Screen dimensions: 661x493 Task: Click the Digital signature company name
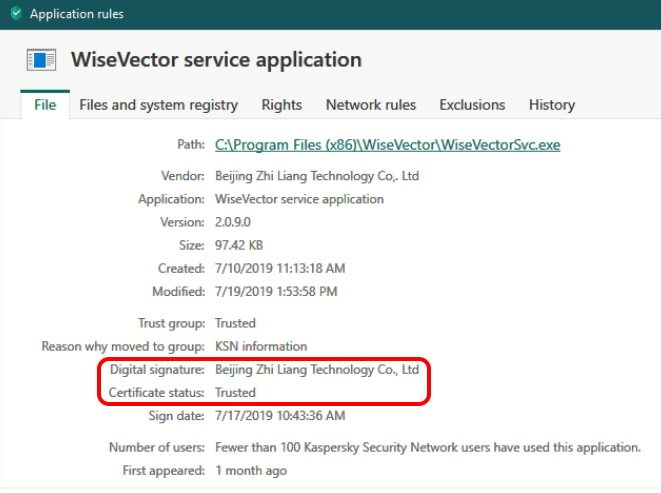[x=317, y=369]
